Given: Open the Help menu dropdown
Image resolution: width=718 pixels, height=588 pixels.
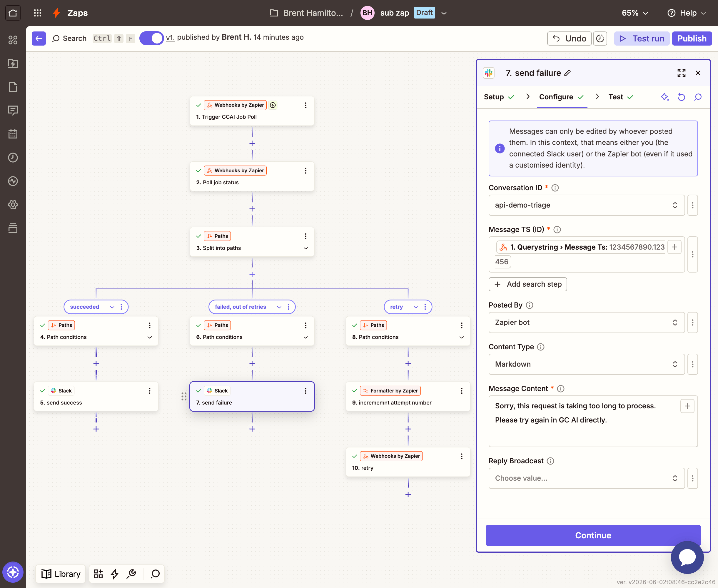Looking at the screenshot, I should pyautogui.click(x=687, y=13).
